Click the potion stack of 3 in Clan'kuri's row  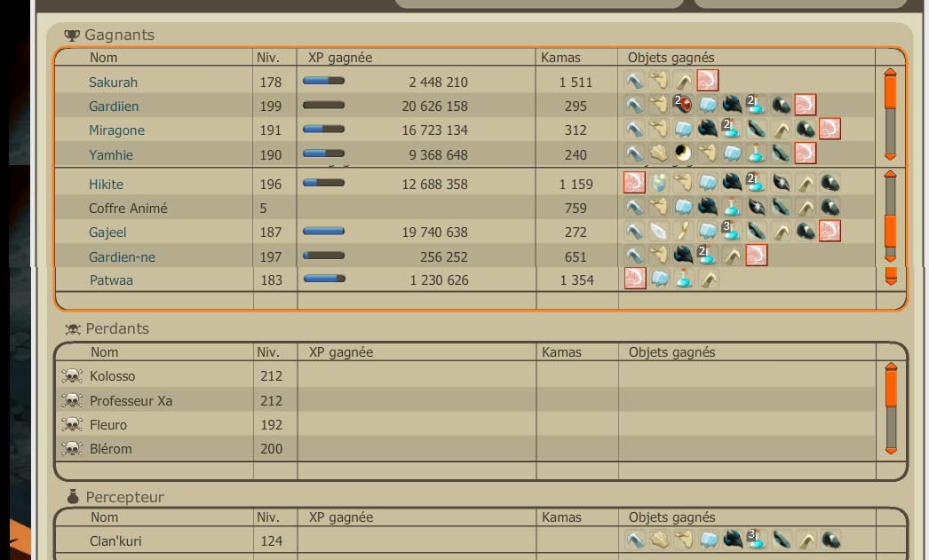[x=758, y=540]
